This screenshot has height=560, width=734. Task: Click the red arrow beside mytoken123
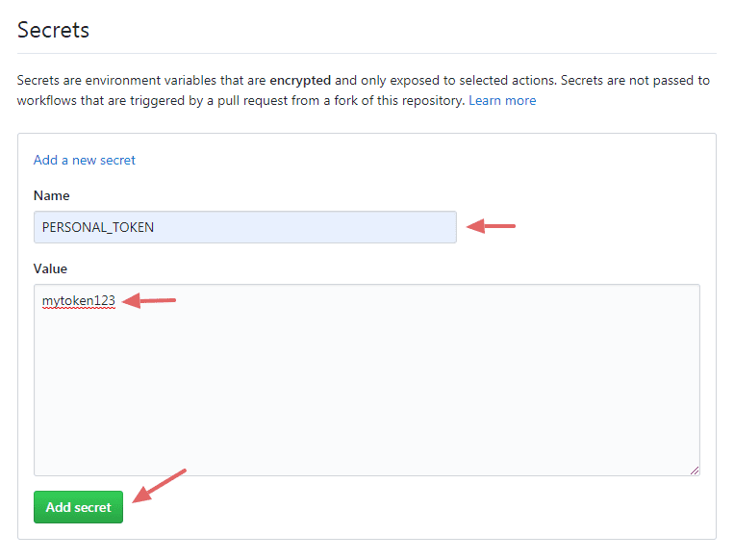tap(150, 301)
